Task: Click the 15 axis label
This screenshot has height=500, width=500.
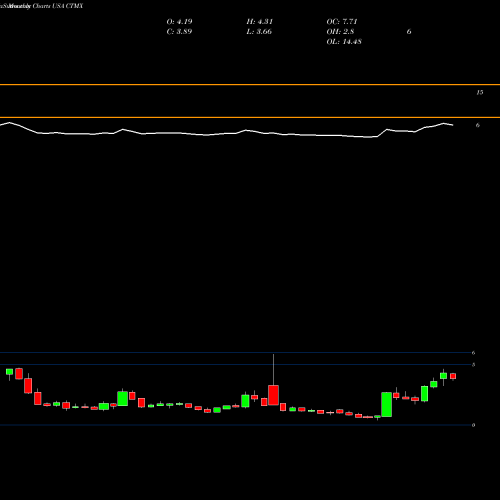Action: [x=480, y=92]
